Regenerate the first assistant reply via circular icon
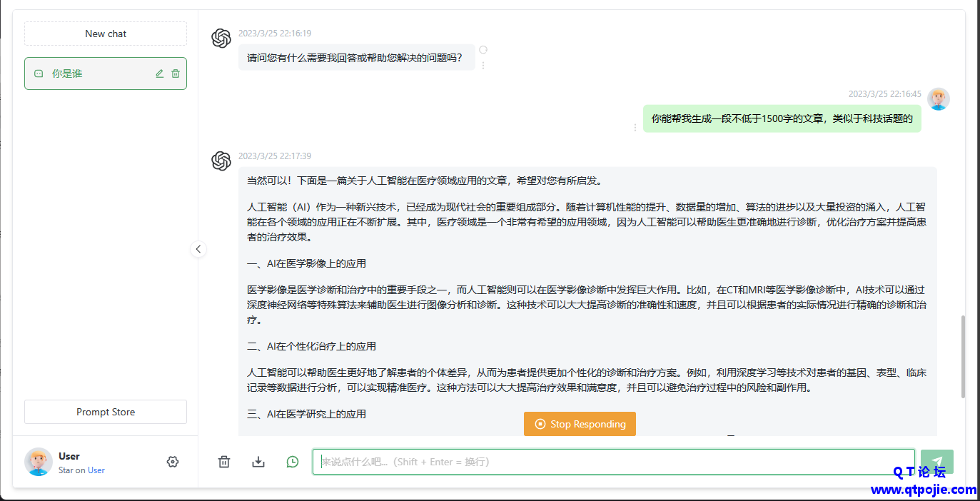Image resolution: width=980 pixels, height=501 pixels. (483, 50)
